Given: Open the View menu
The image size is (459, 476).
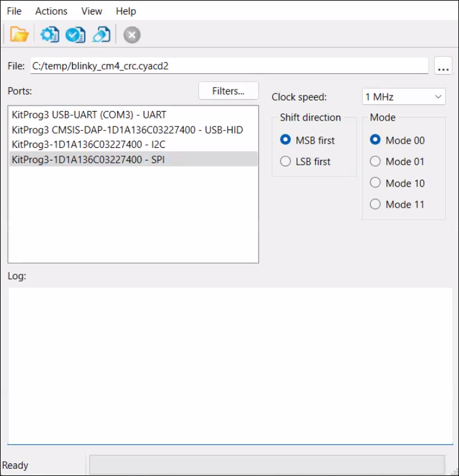Looking at the screenshot, I should pos(91,11).
